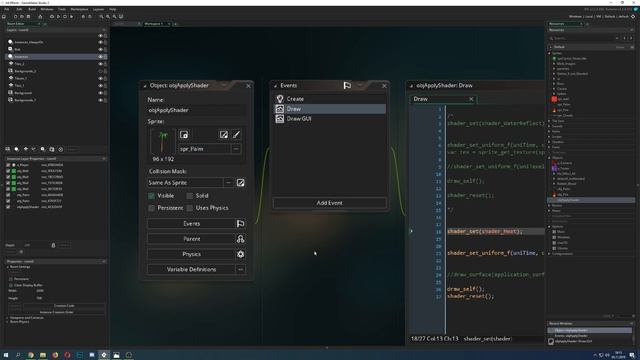Click the Parent button
This screenshot has width=640, height=360.
tap(191, 239)
